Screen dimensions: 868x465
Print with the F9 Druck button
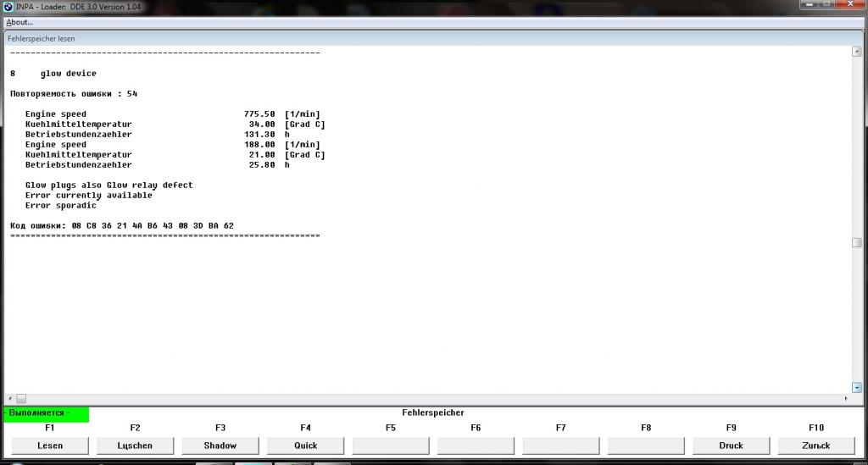pyautogui.click(x=732, y=446)
